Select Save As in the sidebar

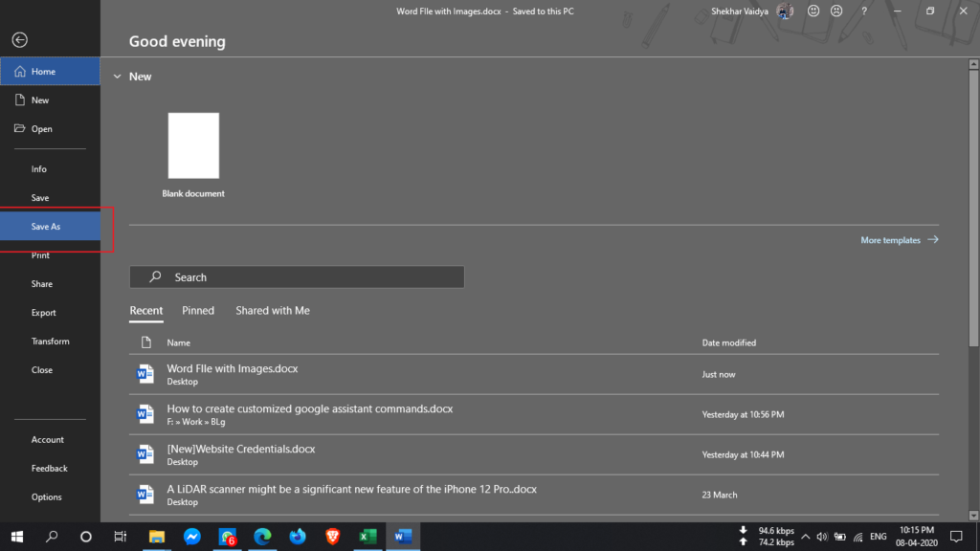45,226
